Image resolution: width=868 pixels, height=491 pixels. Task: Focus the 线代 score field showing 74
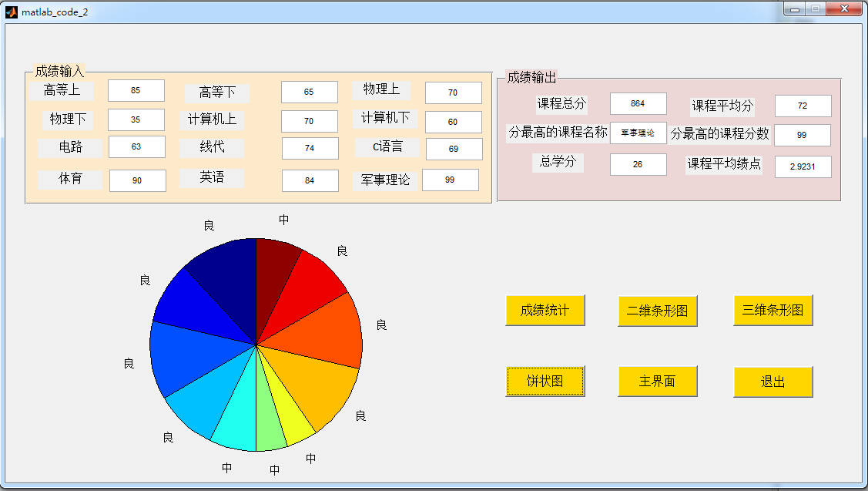(x=310, y=148)
